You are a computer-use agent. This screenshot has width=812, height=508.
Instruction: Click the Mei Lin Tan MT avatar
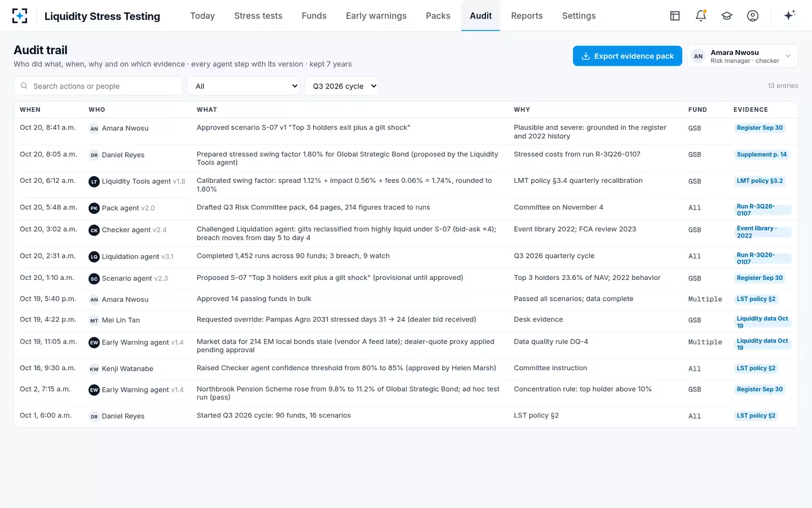pyautogui.click(x=94, y=321)
